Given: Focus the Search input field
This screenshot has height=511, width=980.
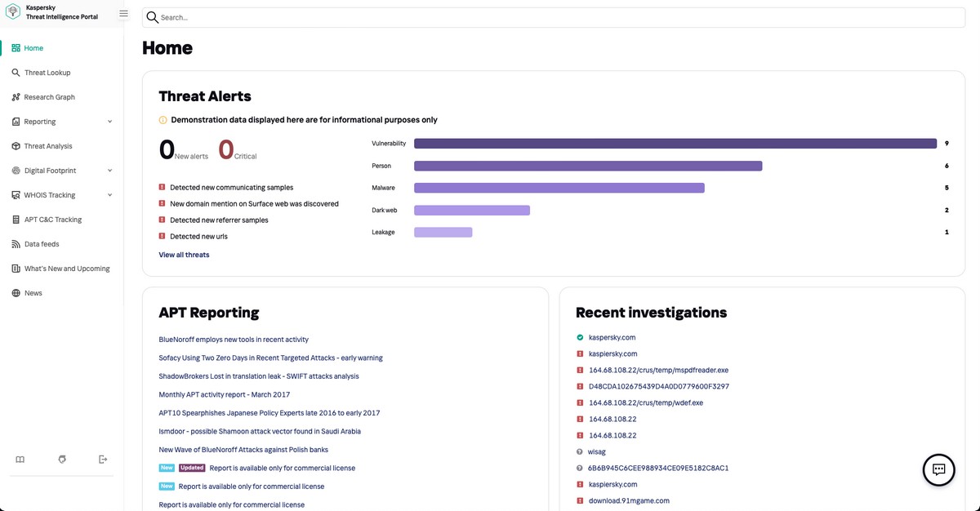Looking at the screenshot, I should pyautogui.click(x=555, y=17).
